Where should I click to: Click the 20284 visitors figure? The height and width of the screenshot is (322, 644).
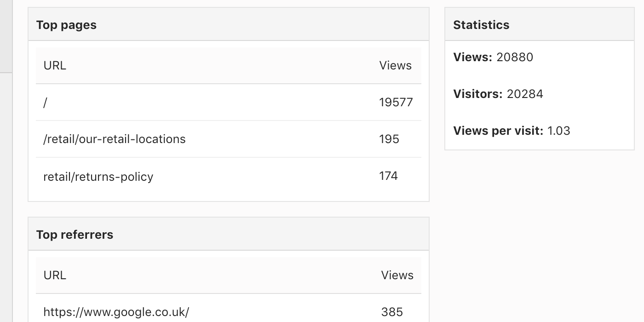coord(525,94)
